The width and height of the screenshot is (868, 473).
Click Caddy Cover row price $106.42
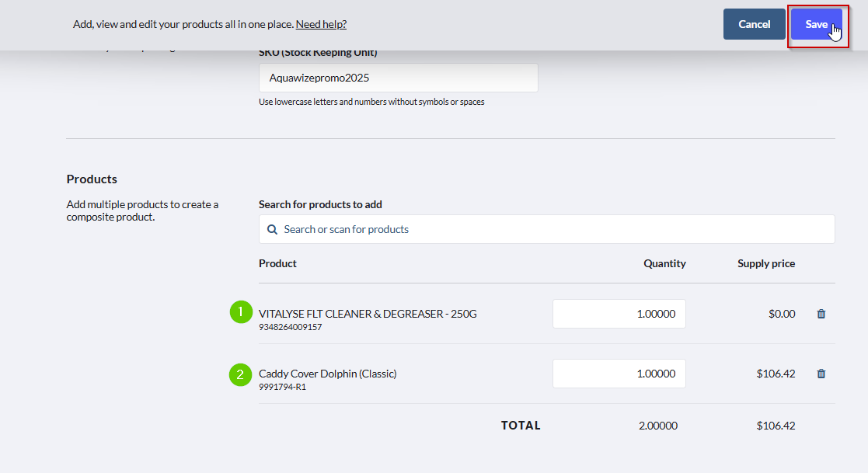pyautogui.click(x=776, y=374)
